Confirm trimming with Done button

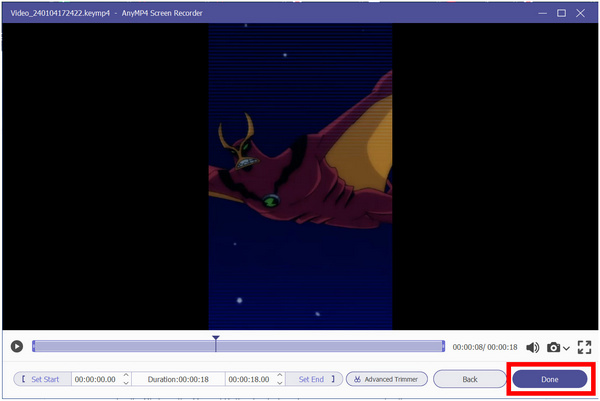tap(549, 379)
